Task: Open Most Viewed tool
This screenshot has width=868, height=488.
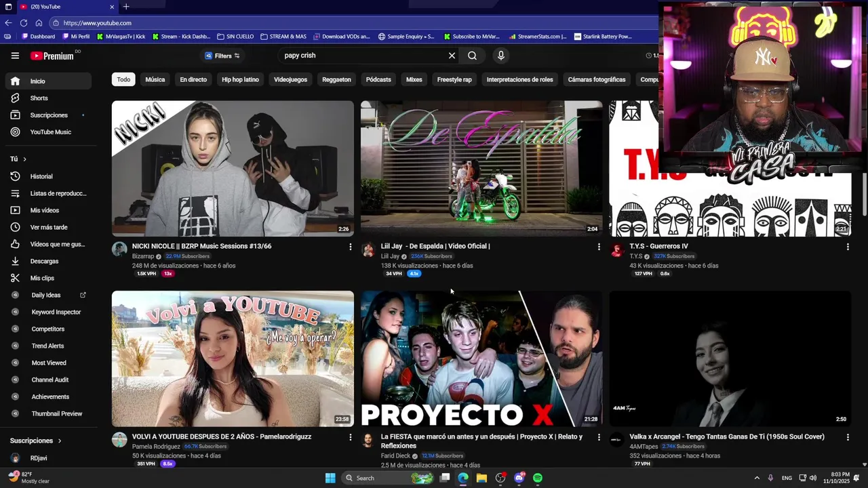Action: click(47, 363)
